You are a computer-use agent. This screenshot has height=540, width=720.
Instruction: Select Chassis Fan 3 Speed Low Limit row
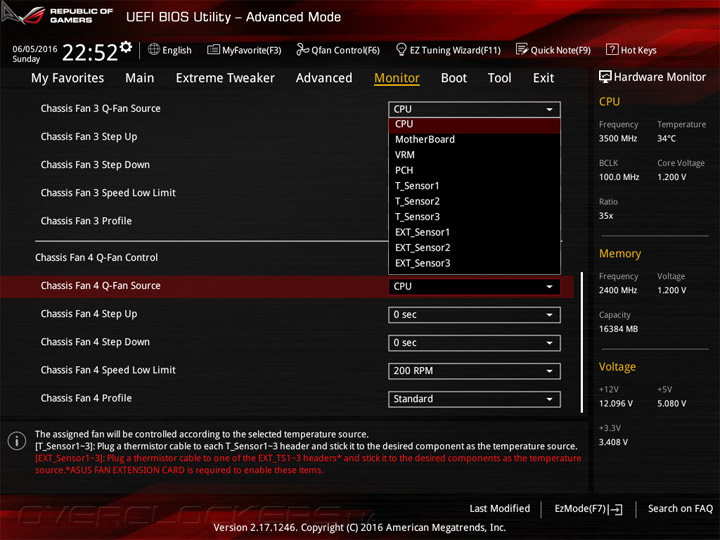click(x=108, y=193)
